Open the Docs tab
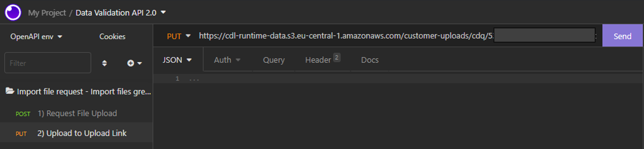 point(370,60)
